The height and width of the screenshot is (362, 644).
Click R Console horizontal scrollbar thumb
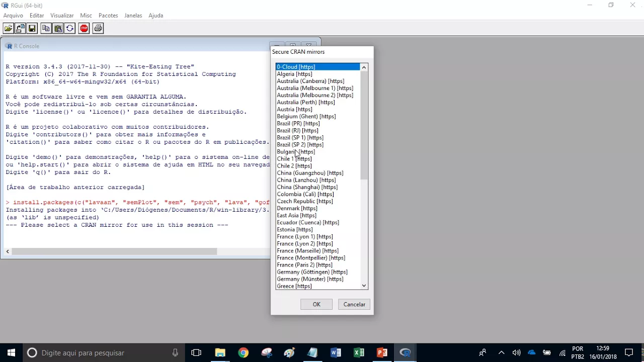click(115, 251)
